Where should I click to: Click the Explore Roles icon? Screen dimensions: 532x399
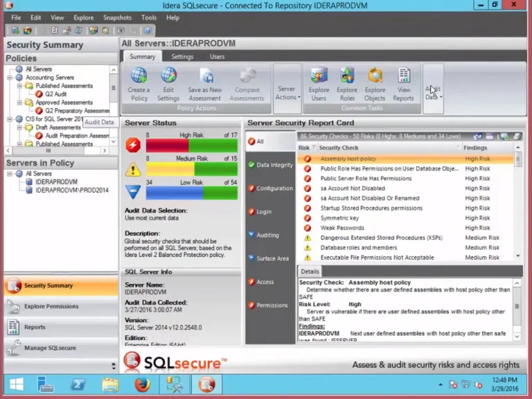point(347,76)
